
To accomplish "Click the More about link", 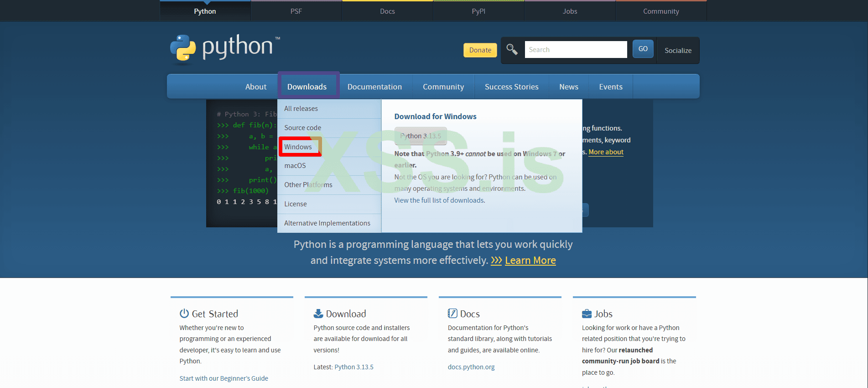I will [x=606, y=152].
